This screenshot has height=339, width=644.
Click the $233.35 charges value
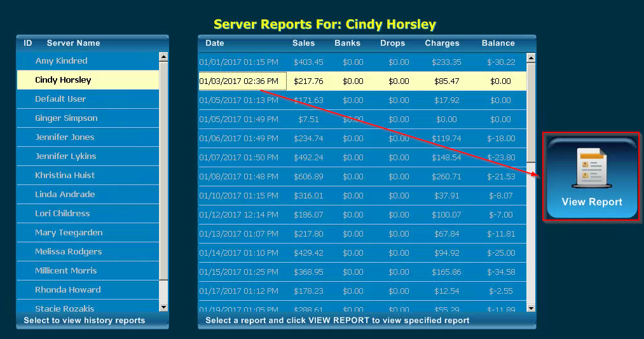(x=446, y=62)
